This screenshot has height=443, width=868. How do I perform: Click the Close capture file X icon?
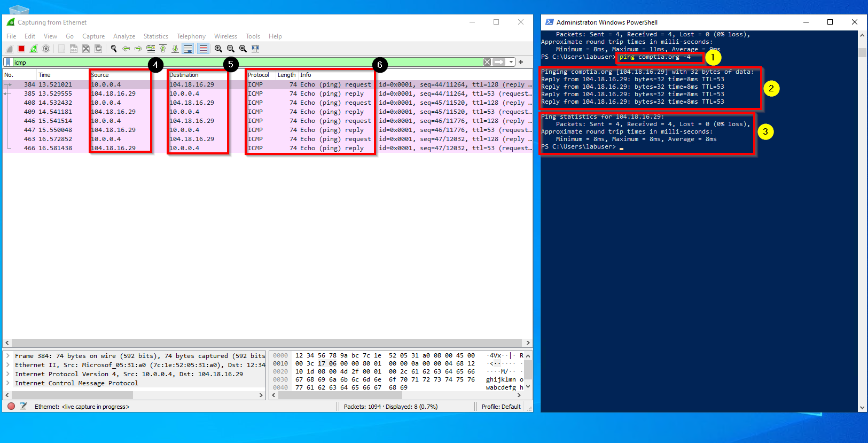click(x=86, y=49)
